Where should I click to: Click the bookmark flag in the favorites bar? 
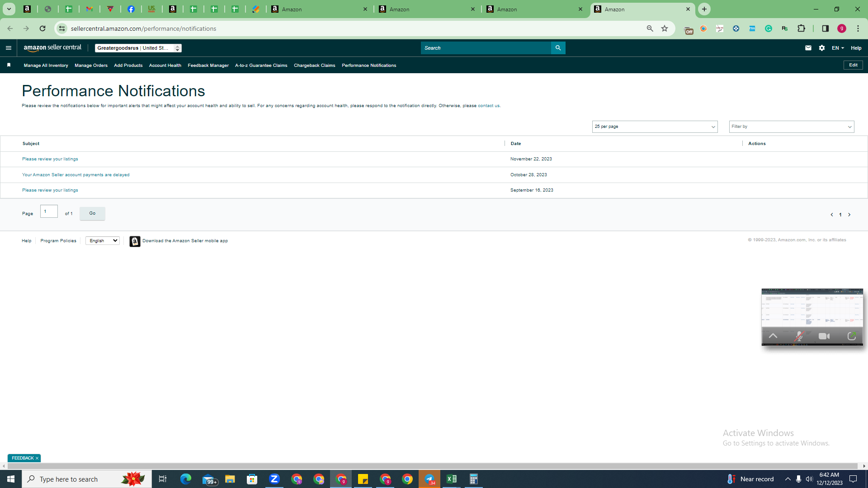click(x=9, y=65)
